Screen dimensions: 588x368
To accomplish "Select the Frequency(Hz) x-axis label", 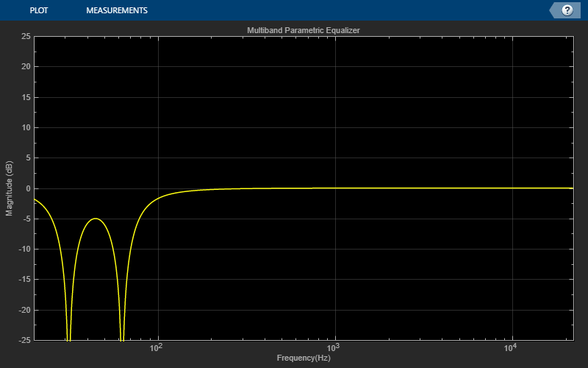I will [303, 358].
